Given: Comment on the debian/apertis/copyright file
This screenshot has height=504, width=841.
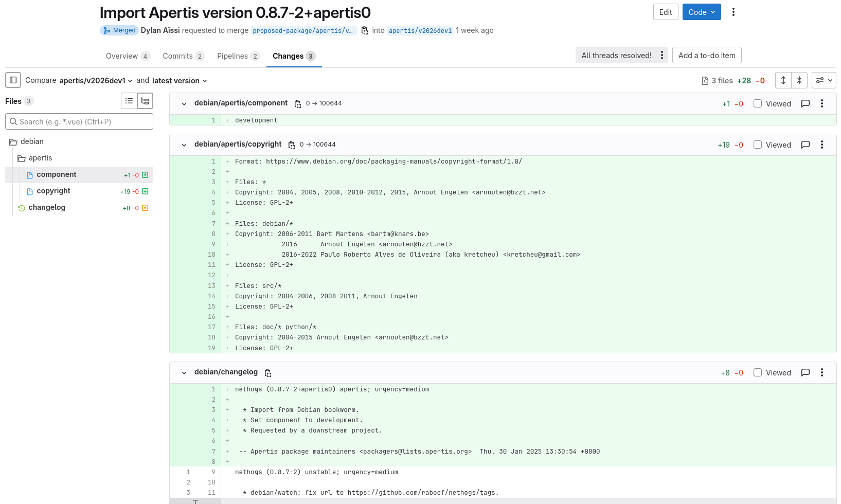Looking at the screenshot, I should 806,145.
